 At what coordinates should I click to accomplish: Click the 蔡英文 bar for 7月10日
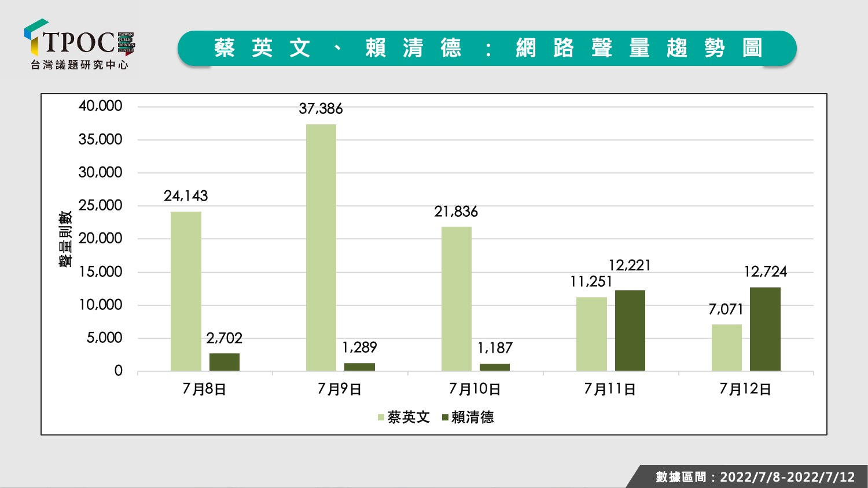click(x=457, y=299)
